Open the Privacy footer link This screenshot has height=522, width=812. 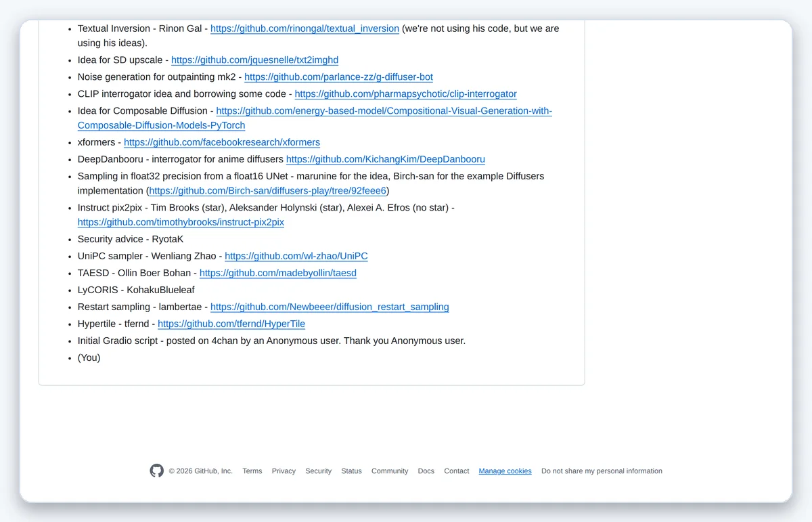284,471
